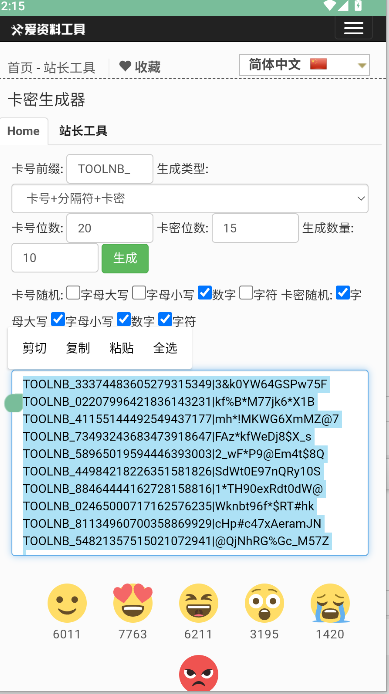Expand the 卡号+分隔符+卡密 type dropdown

coord(190,198)
